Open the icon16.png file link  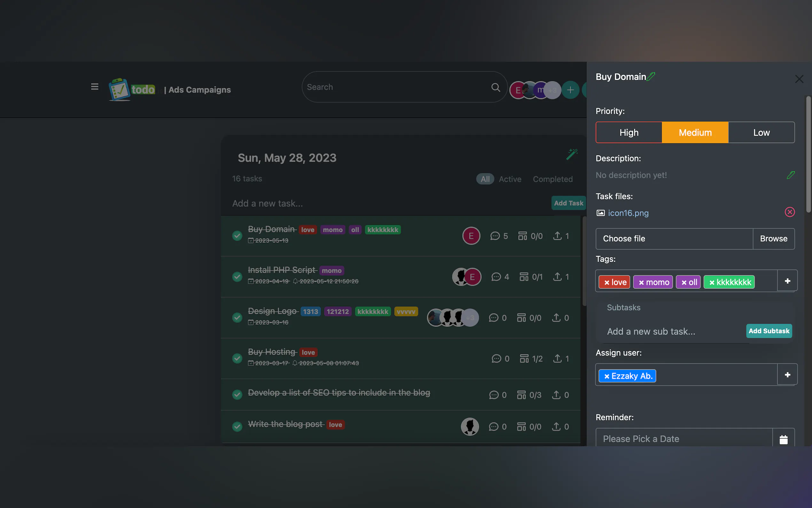628,213
